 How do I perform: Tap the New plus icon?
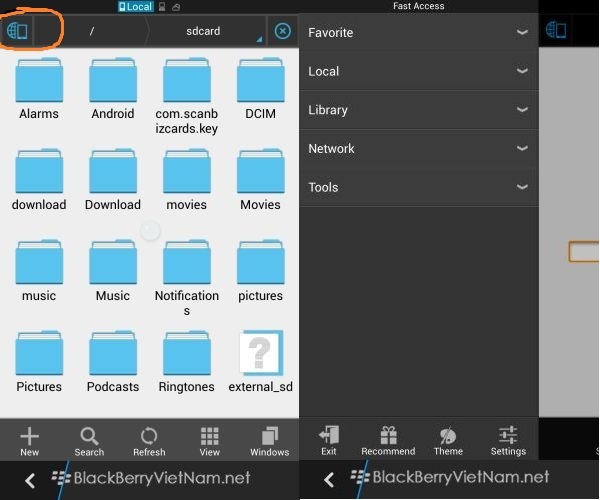click(30, 441)
